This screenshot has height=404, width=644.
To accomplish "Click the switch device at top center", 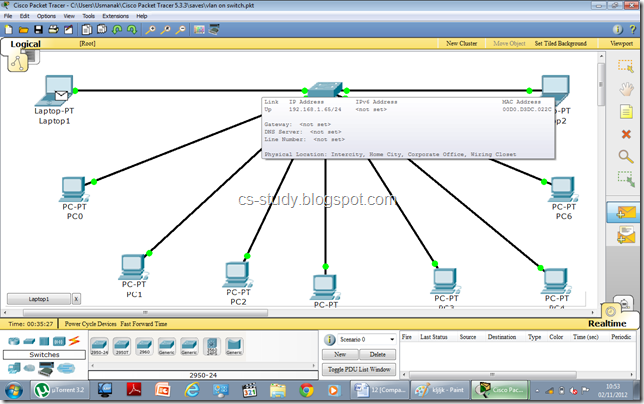I will (325, 89).
